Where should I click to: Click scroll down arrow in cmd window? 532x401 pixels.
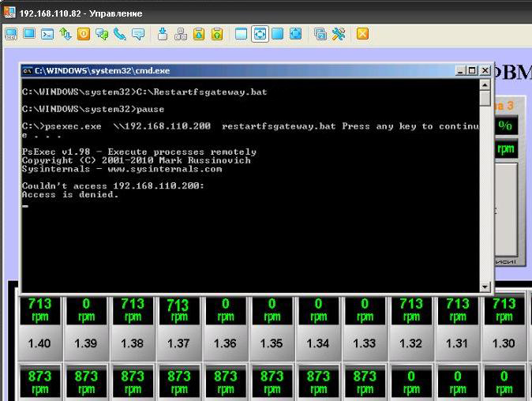tap(485, 286)
